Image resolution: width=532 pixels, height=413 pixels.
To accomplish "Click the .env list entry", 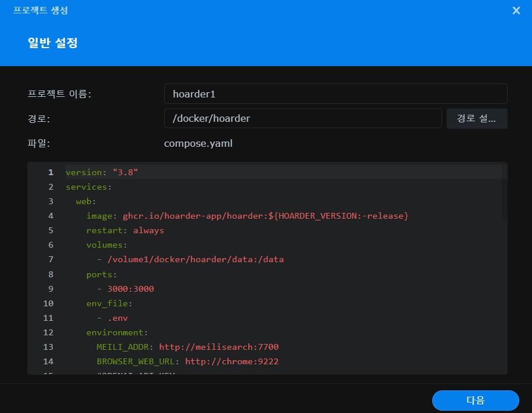I will coord(117,318).
